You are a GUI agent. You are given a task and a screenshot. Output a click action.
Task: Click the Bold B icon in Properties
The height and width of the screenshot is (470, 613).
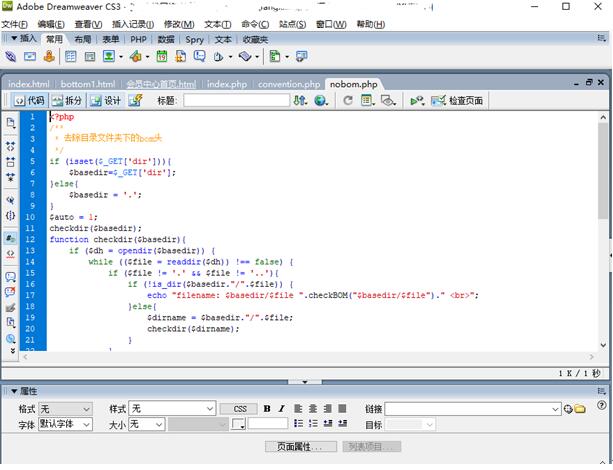click(267, 409)
